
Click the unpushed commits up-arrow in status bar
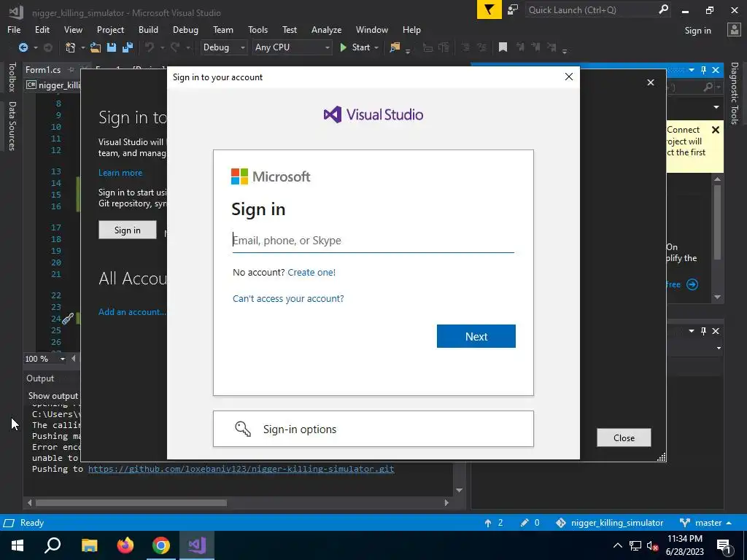click(488, 523)
